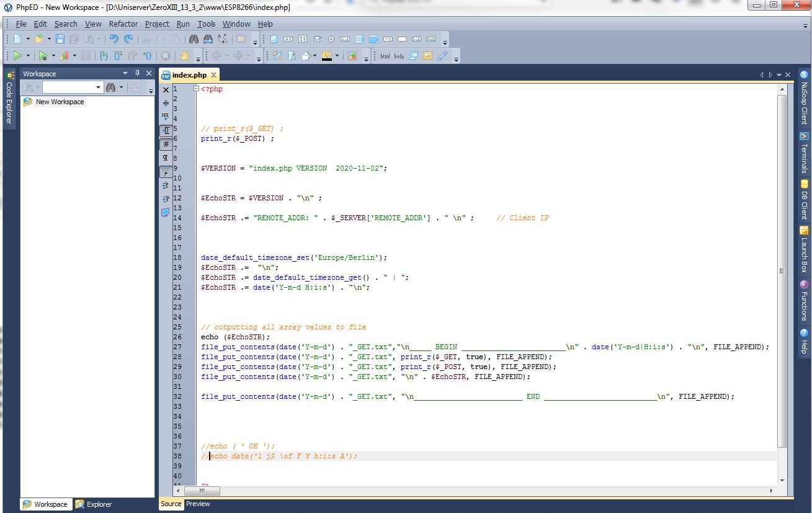This screenshot has width=812, height=513.
Task: Open the Refactor menu
Action: click(x=123, y=24)
